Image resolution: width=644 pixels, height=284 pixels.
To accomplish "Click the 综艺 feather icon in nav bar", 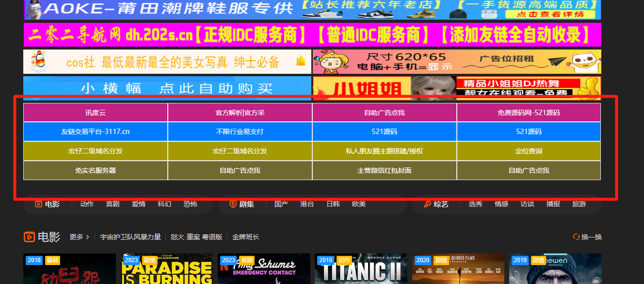I will [427, 204].
